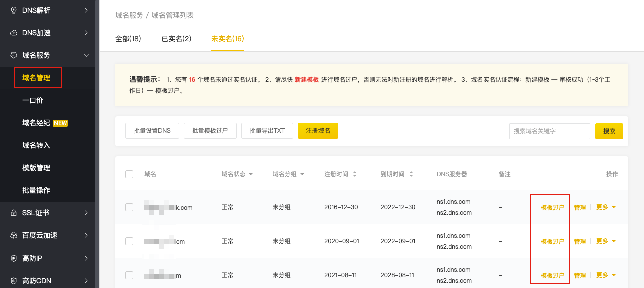
Task: Click the 百度云加速 cube icon
Action: [x=14, y=235]
